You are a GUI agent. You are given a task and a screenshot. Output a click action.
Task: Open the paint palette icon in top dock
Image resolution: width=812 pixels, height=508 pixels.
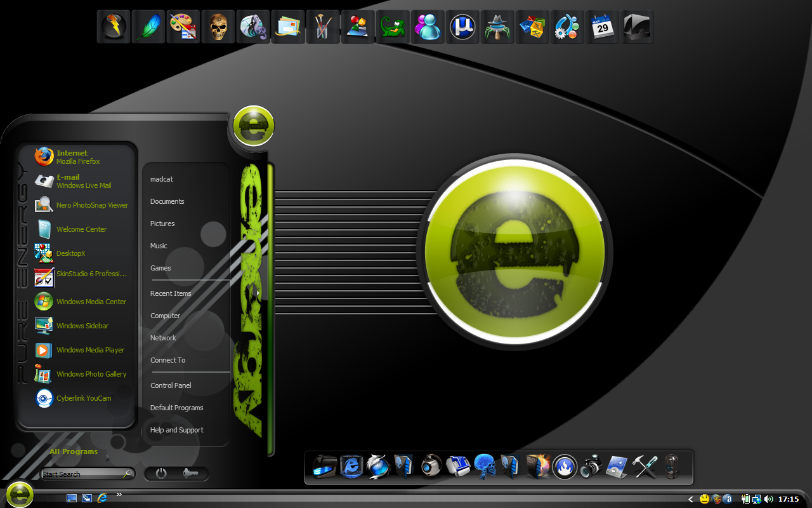[183, 27]
